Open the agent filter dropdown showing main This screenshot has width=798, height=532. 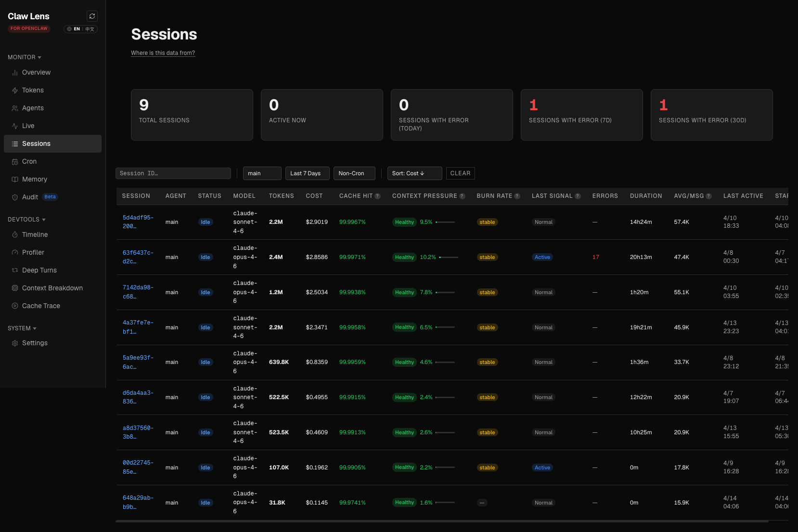click(262, 173)
